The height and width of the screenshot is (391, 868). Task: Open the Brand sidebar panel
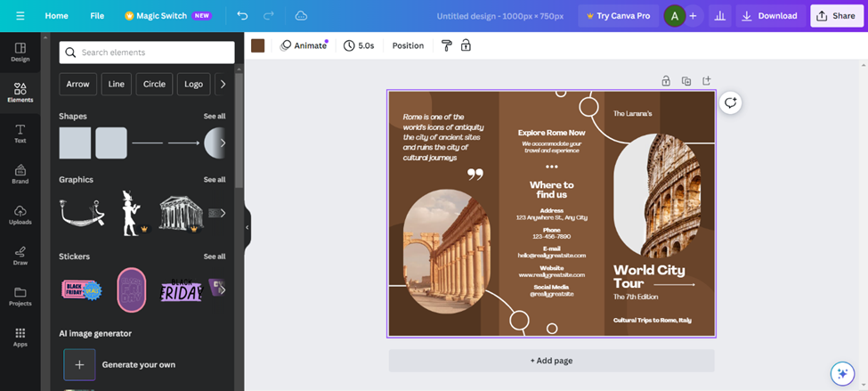(x=20, y=175)
